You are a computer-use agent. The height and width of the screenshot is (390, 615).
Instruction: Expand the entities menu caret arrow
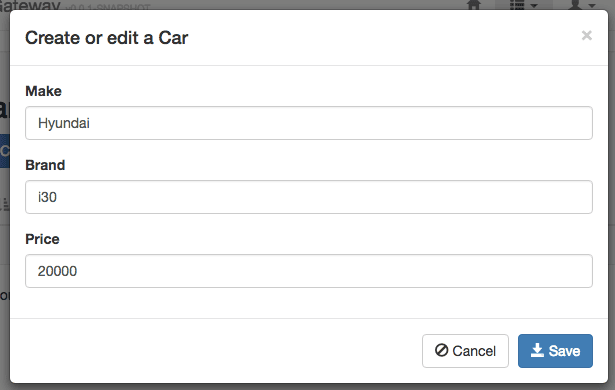pos(534,6)
